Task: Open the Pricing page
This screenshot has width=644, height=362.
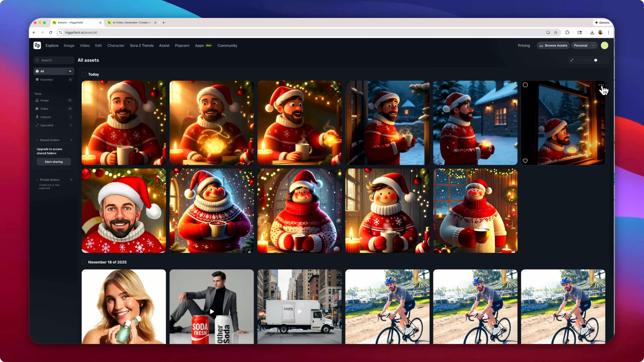Action: (524, 45)
